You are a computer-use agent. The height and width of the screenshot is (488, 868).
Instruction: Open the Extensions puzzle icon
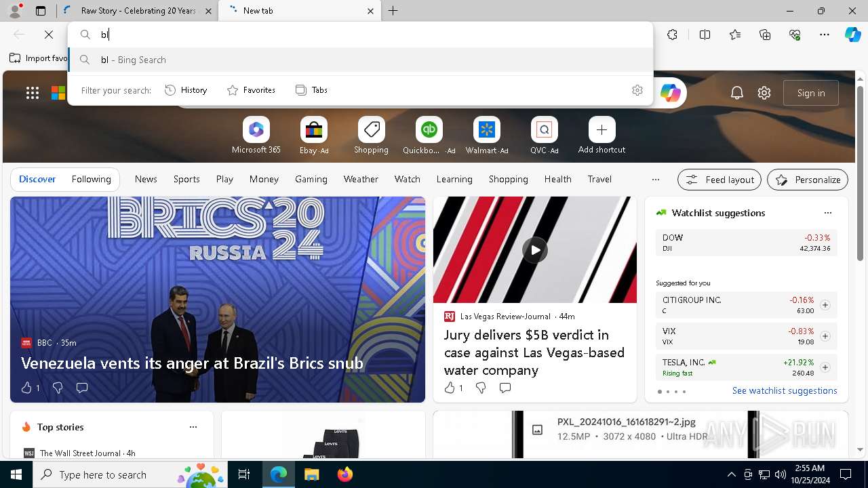coord(672,35)
